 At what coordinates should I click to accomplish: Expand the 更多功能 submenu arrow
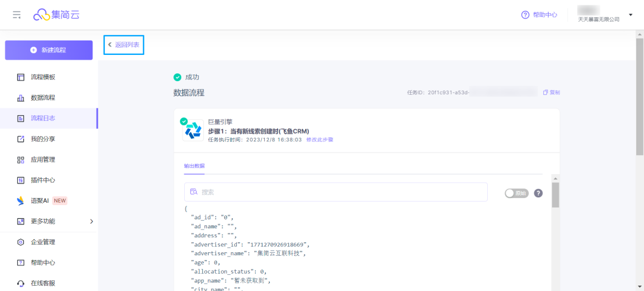(x=92, y=221)
